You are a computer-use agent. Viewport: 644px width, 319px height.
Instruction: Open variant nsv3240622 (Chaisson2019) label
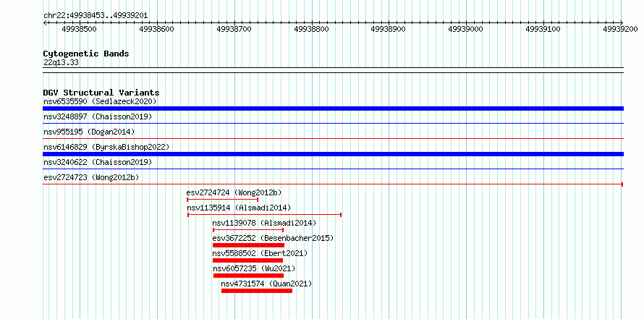point(98,162)
